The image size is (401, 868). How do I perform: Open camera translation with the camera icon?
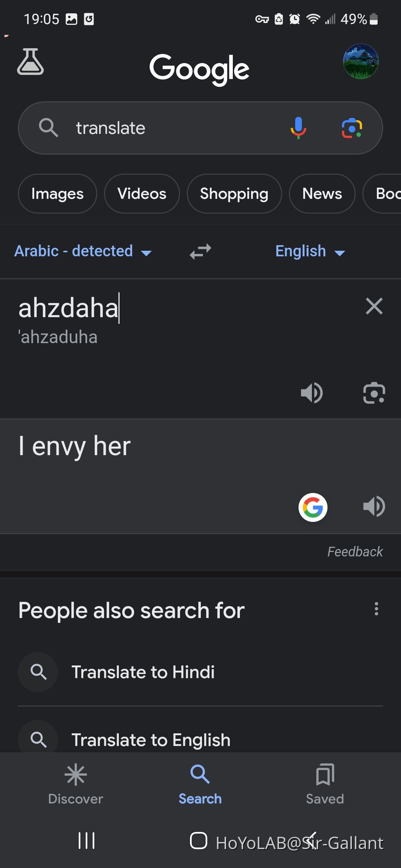coord(374,392)
